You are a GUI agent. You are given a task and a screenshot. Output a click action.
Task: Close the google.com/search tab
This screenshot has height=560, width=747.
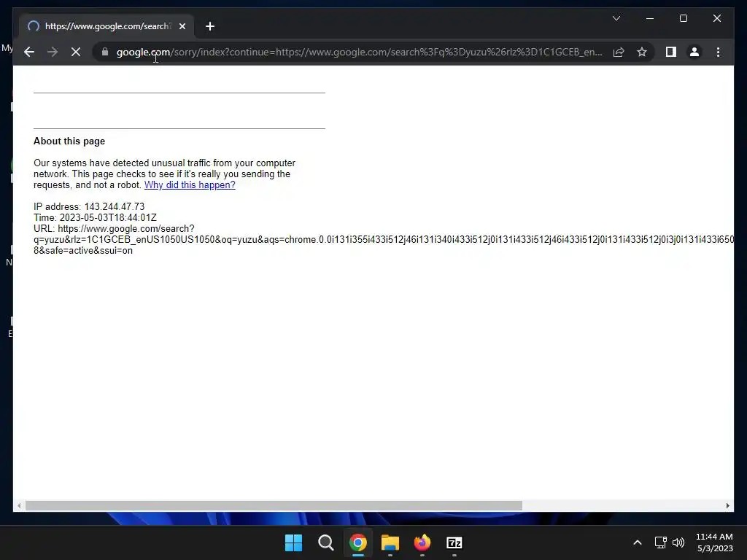[x=182, y=26]
